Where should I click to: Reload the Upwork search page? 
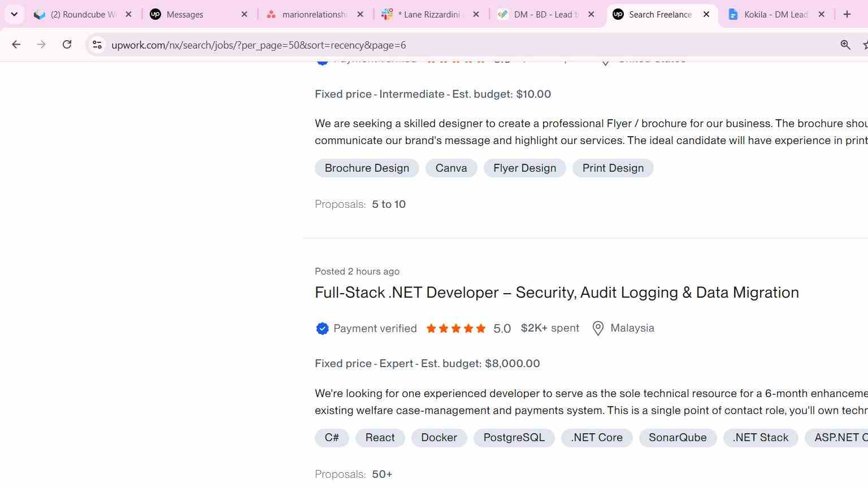tap(67, 45)
